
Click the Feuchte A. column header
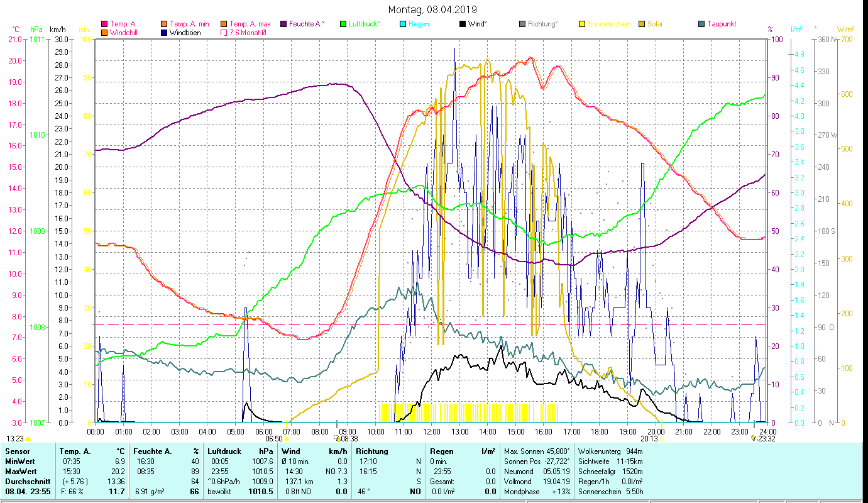click(x=154, y=451)
